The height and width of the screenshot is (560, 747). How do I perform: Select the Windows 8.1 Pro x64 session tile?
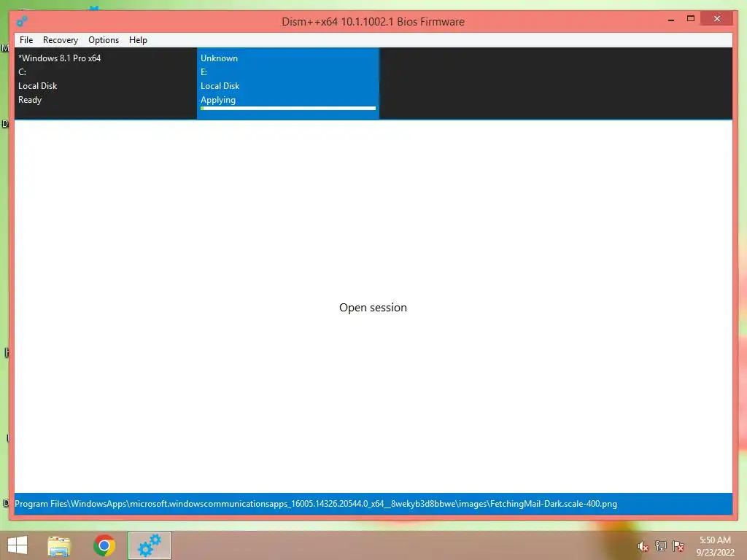(105, 83)
